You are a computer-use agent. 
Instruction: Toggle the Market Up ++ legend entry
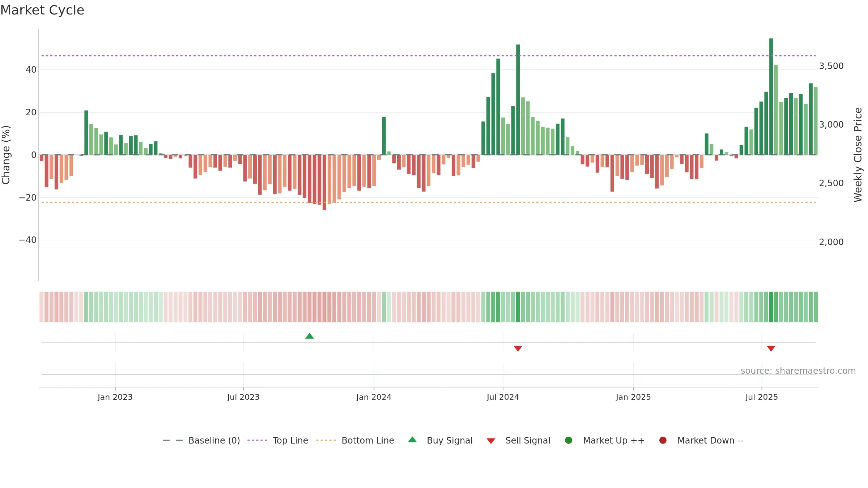point(605,440)
